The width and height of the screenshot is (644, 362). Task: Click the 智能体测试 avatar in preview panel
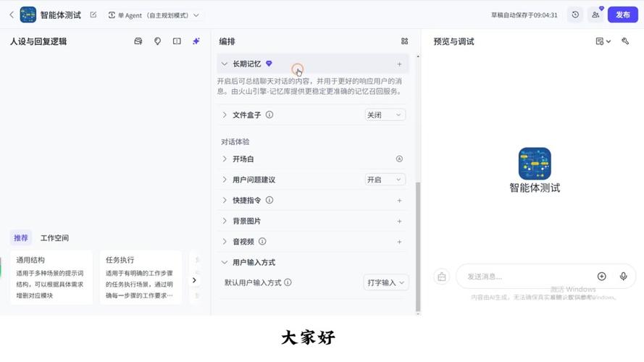click(x=535, y=164)
